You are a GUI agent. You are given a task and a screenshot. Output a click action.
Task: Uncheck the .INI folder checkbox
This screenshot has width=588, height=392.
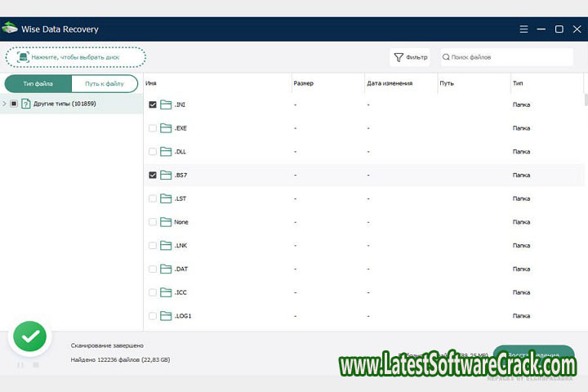(x=153, y=105)
